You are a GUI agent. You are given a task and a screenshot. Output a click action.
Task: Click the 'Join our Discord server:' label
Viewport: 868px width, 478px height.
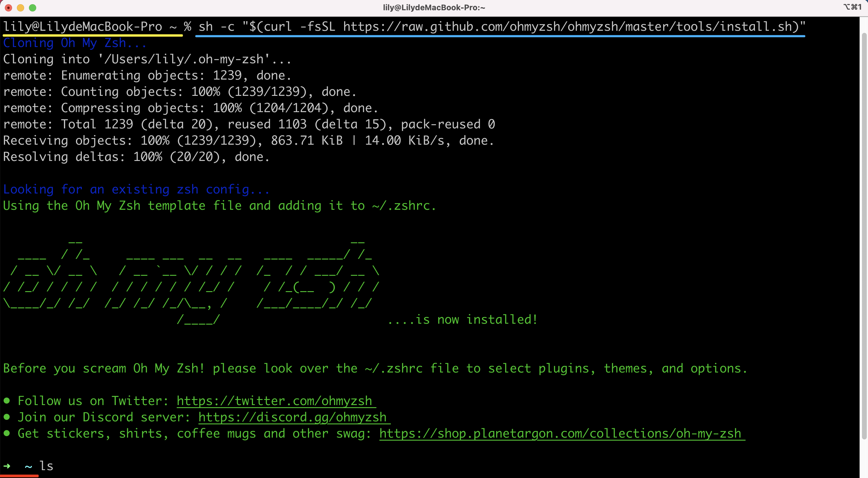(104, 417)
